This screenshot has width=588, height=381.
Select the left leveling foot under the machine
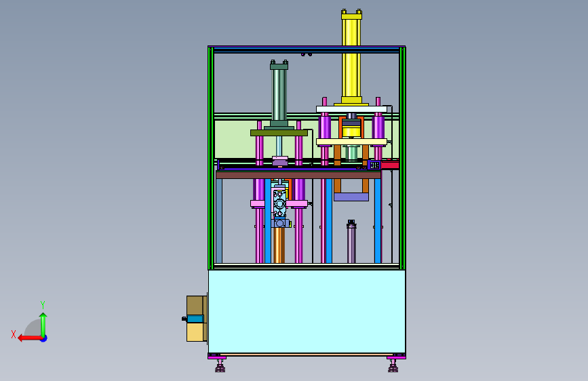point(220,365)
